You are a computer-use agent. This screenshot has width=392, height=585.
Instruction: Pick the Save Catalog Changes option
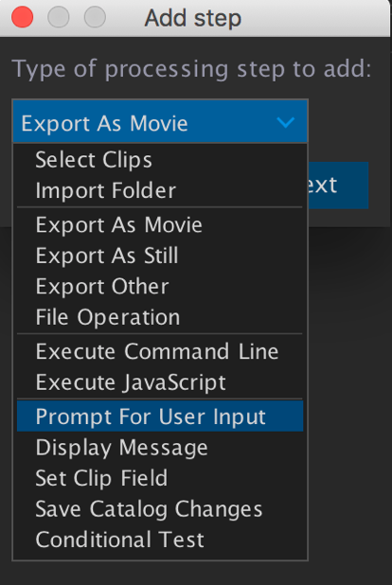click(160, 509)
